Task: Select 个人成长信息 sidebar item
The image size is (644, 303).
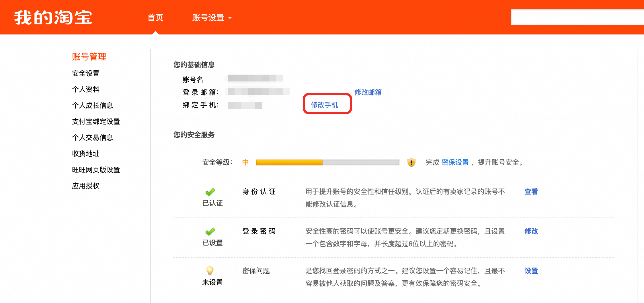Action: click(x=93, y=106)
